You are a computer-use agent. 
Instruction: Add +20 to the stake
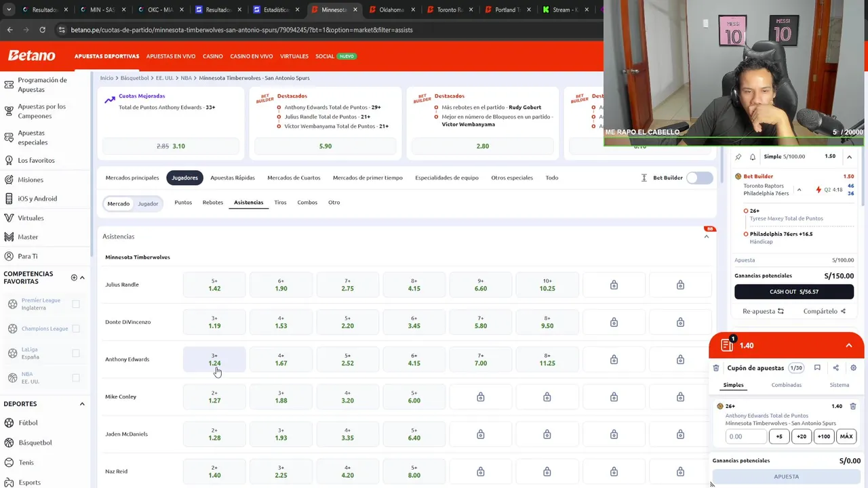802,436
